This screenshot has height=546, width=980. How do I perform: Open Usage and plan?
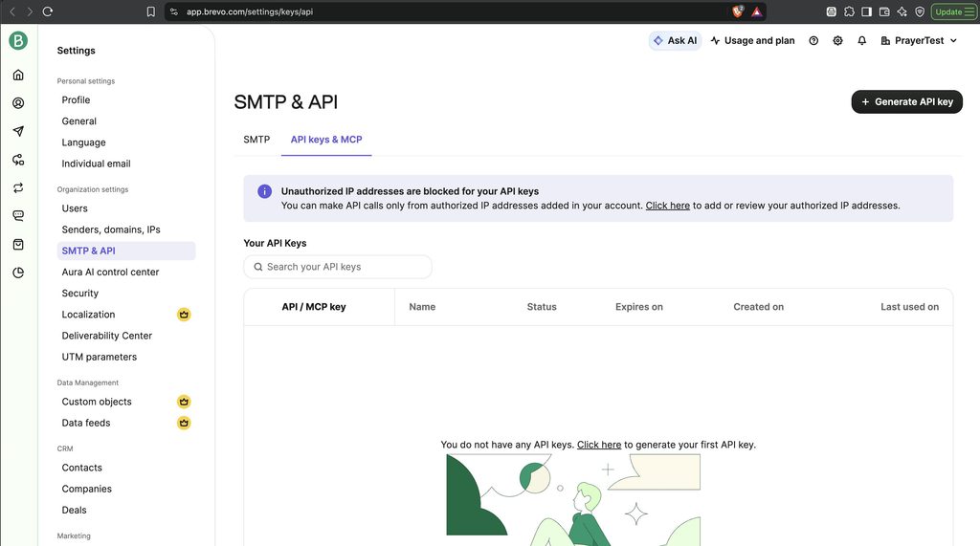click(753, 40)
